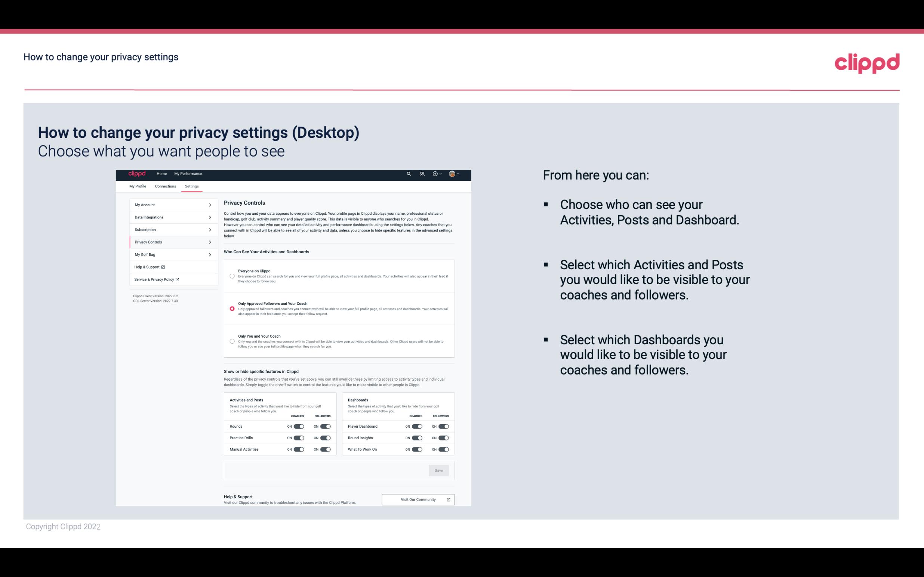Select the My Profile tab
Screen dimensions: 924x577
click(x=138, y=186)
